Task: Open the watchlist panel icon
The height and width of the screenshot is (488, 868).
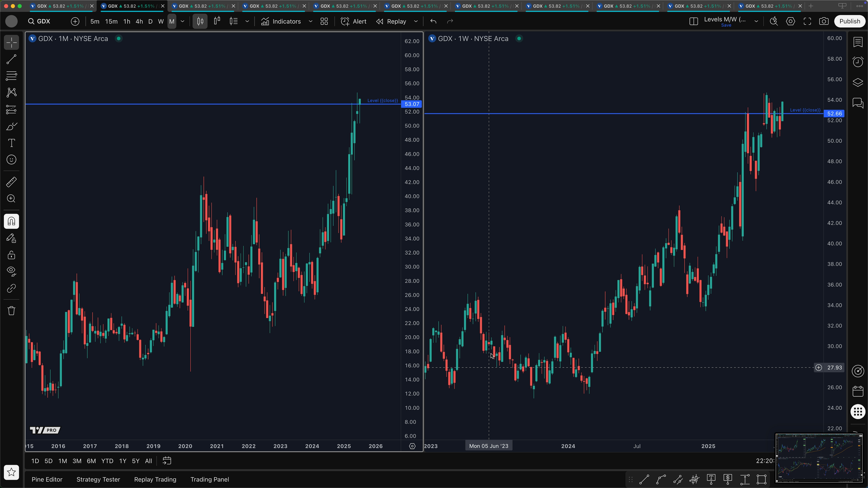Action: (858, 42)
